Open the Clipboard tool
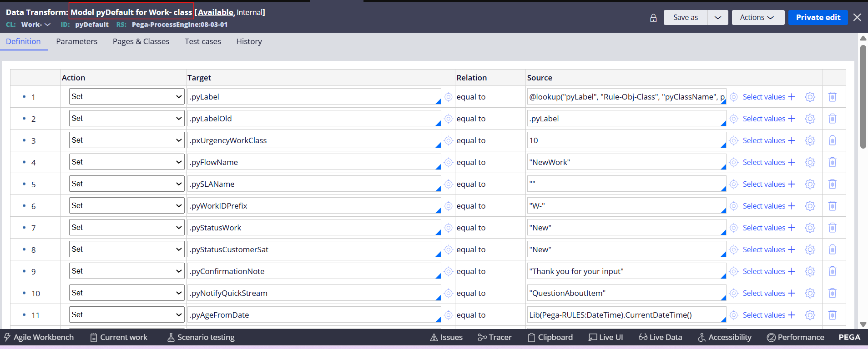Screen dimensions: 868x349 click(x=550, y=337)
